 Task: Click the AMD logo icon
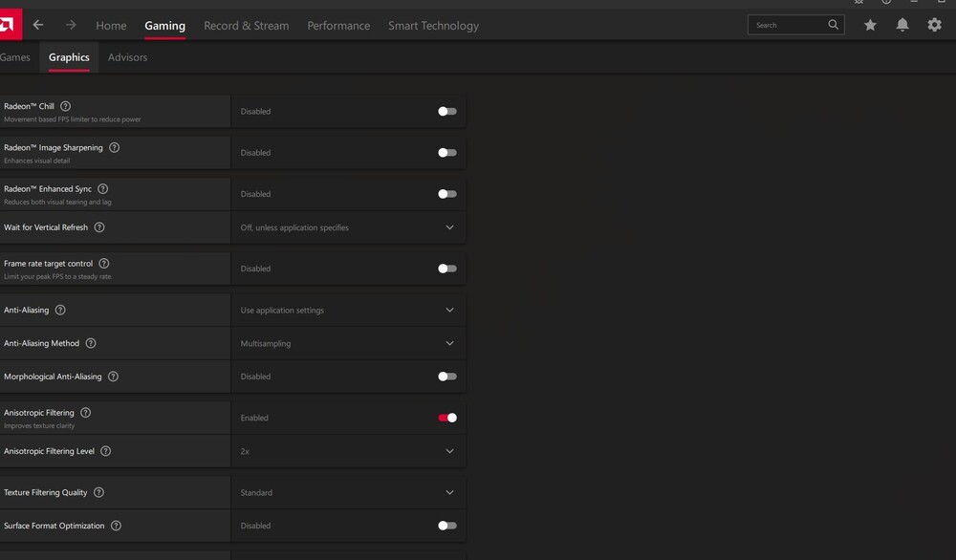9,25
